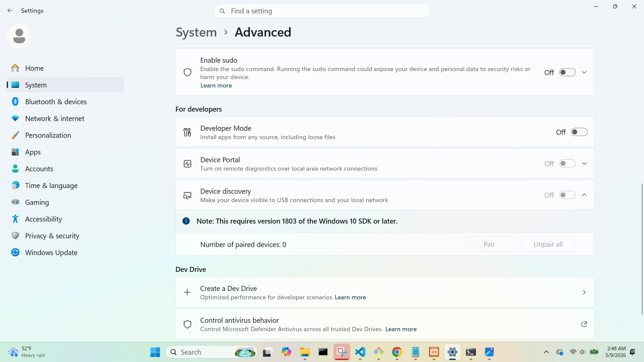Click Learn more for Dev Drive performance
The image size is (644, 362).
click(350, 297)
